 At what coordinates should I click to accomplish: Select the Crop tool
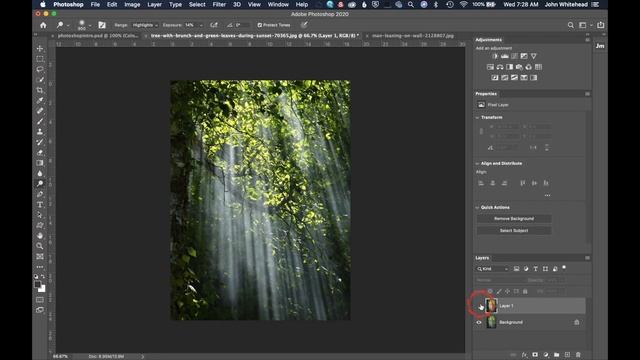(40, 90)
